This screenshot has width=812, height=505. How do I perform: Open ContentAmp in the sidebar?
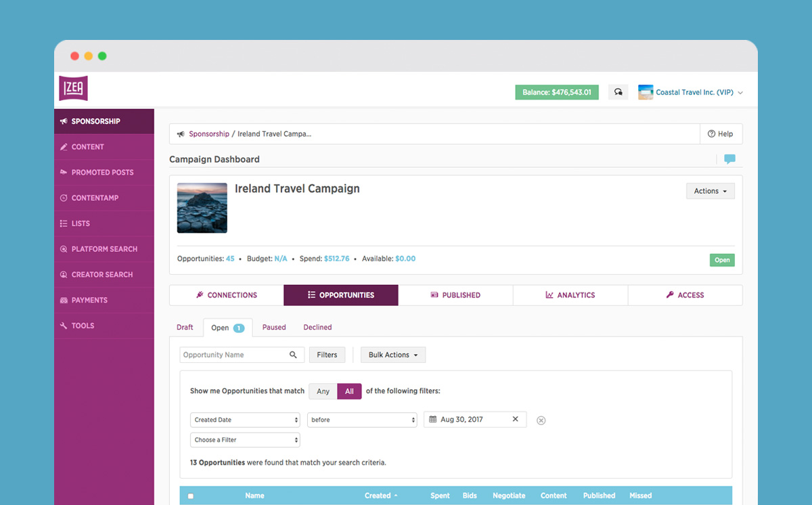(x=104, y=198)
